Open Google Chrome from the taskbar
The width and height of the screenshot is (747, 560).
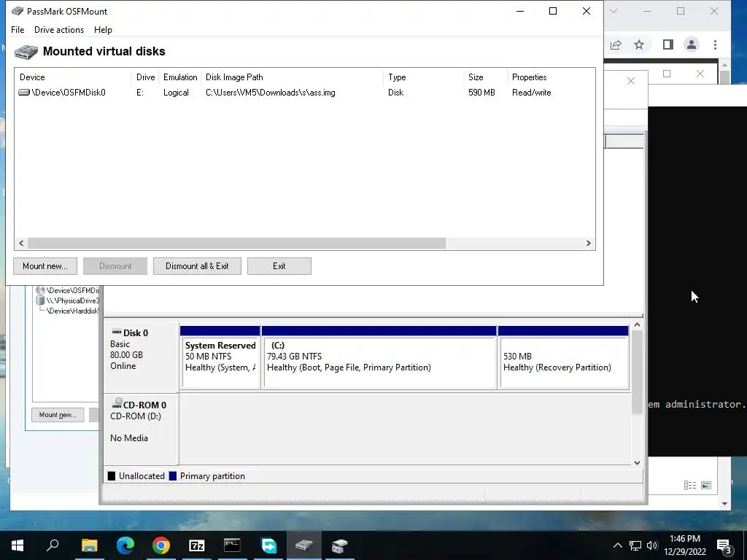click(x=161, y=545)
